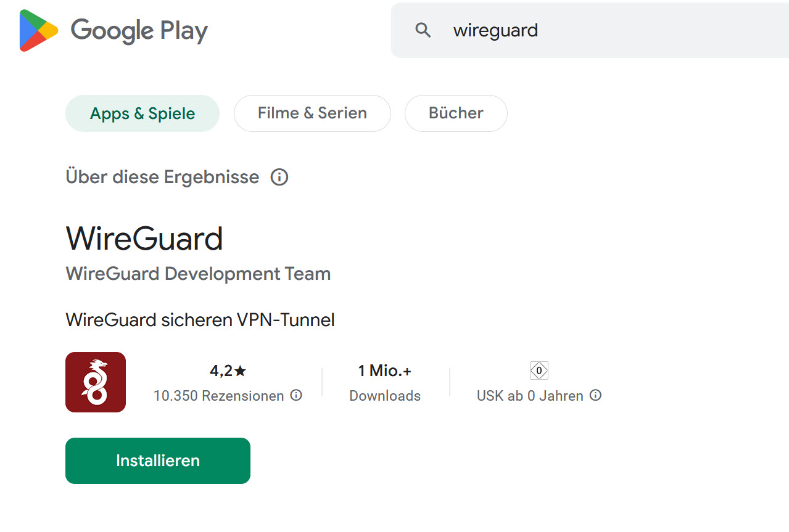The width and height of the screenshot is (789, 532).
Task: Click the WireGuard sicheren VPN-Tunnel description
Action: pyautogui.click(x=200, y=321)
